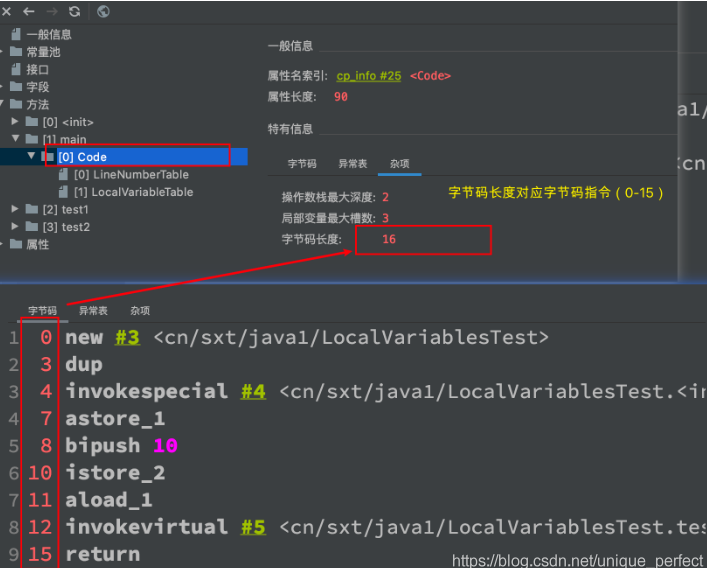The width and height of the screenshot is (707, 568).
Task: Select 常量池 in the tree
Action: click(43, 52)
